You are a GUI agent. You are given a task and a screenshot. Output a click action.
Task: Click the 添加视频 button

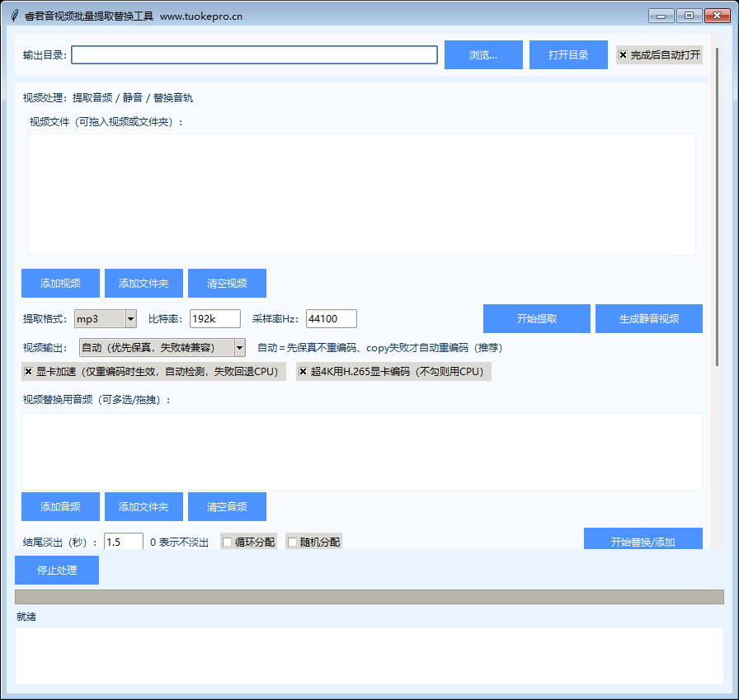click(60, 283)
